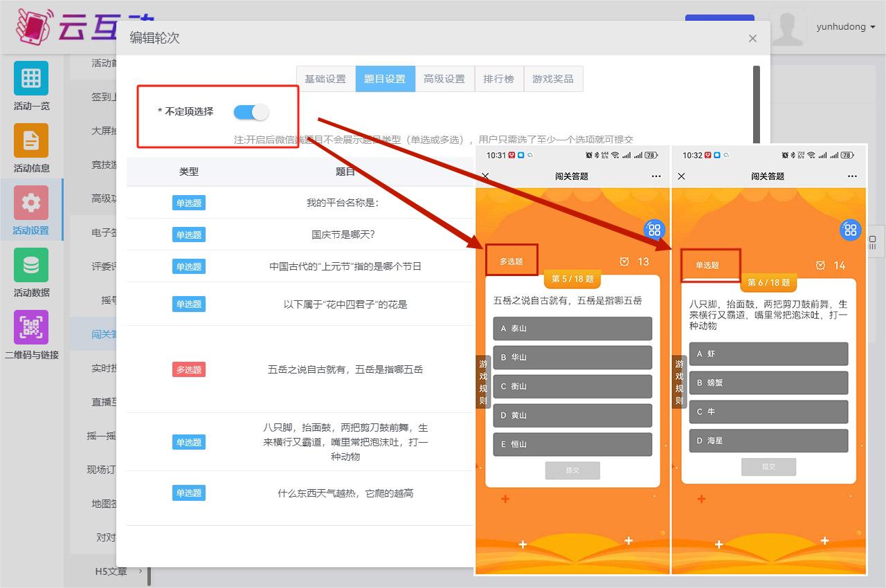The width and height of the screenshot is (886, 588).
Task: Switch to the 高级设置 tab
Action: tap(444, 79)
